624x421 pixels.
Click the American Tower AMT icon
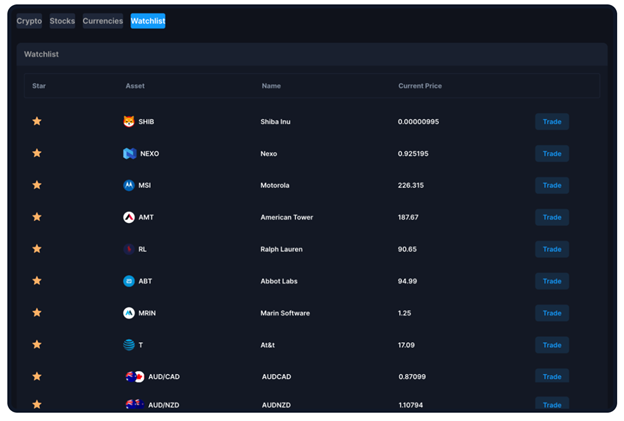click(x=129, y=217)
